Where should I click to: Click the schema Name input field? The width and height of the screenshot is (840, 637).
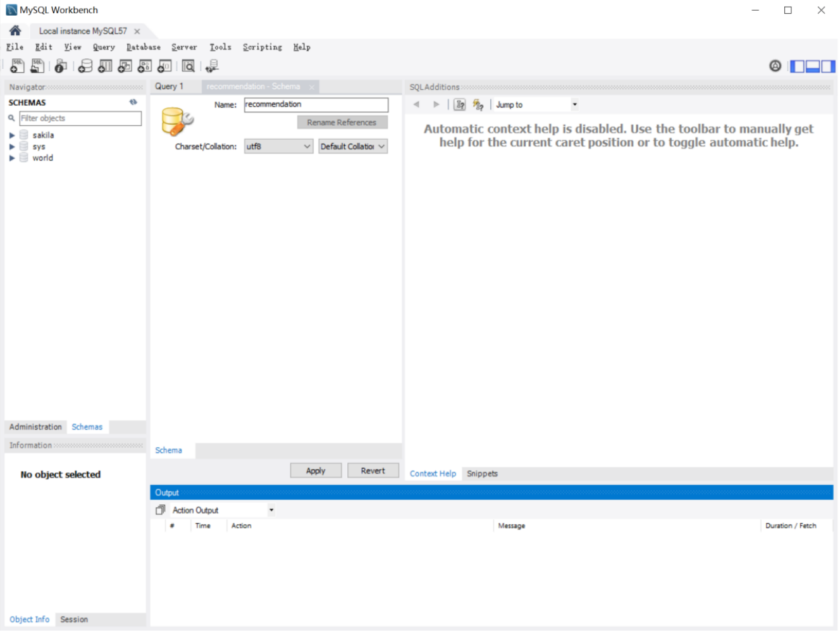point(316,105)
